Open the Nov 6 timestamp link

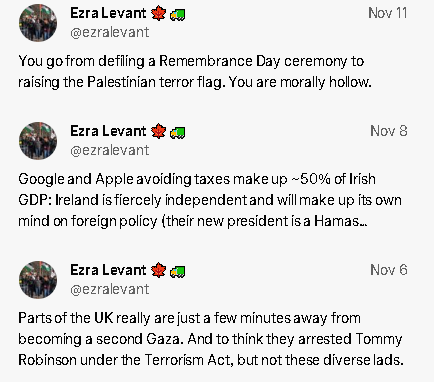pyautogui.click(x=389, y=270)
